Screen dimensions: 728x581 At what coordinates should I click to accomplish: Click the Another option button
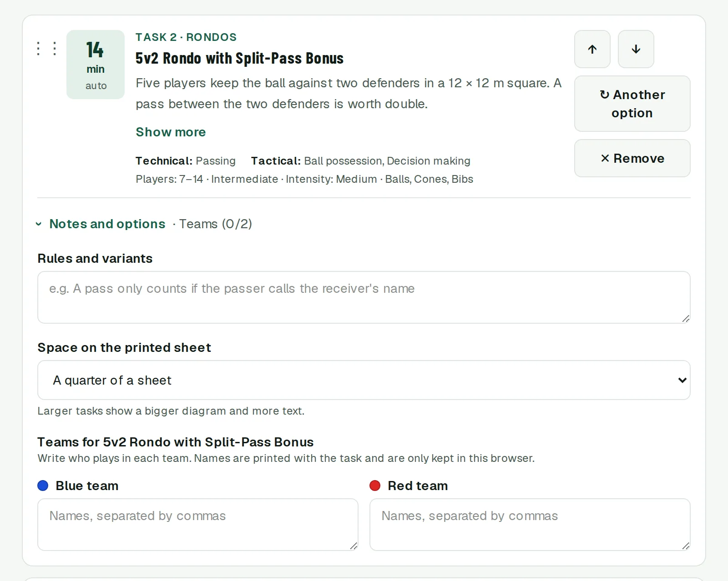(x=632, y=104)
